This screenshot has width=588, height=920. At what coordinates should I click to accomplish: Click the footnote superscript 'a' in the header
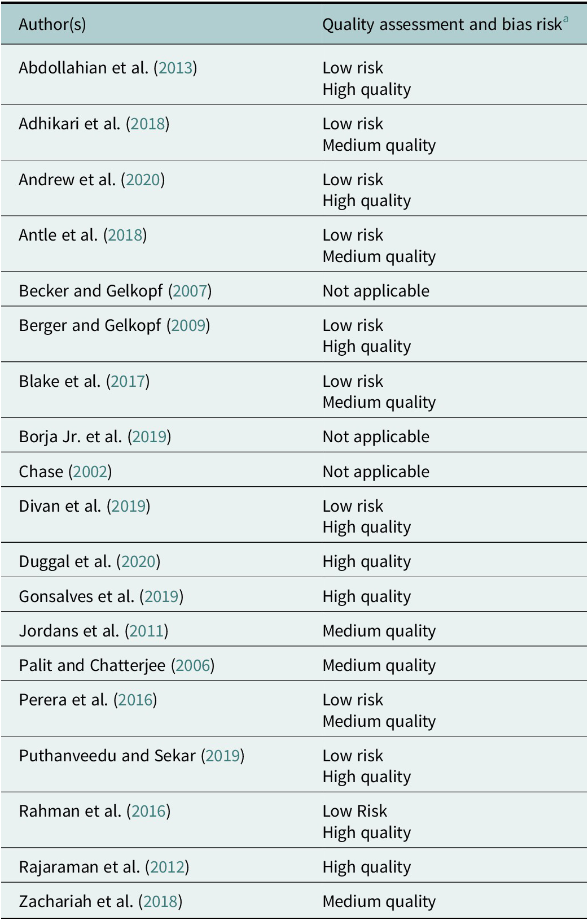click(565, 20)
